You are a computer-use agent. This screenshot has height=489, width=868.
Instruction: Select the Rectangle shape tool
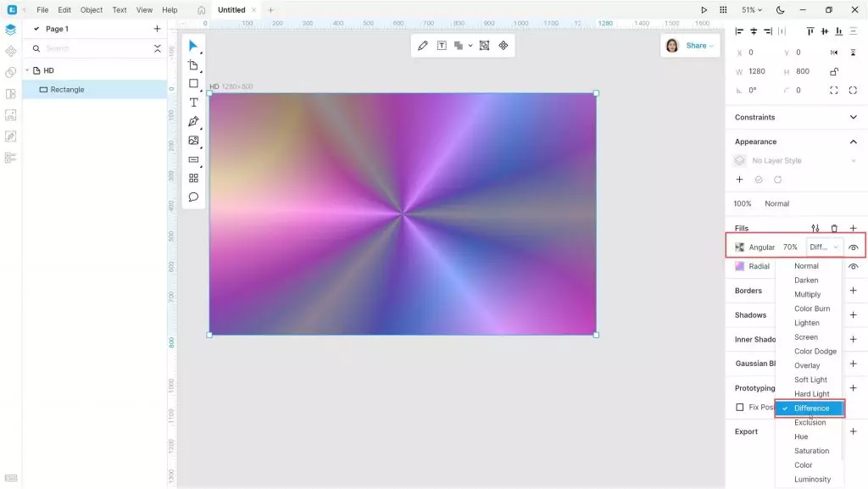(x=193, y=84)
